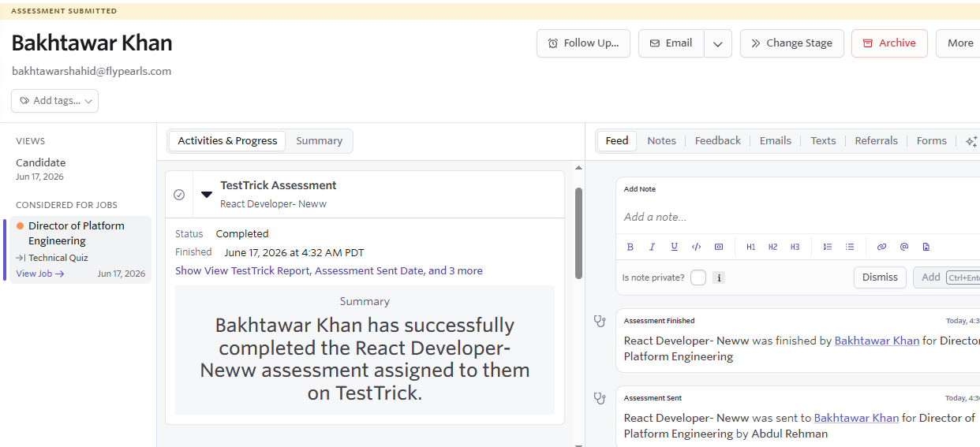Viewport: 980px width, 447px height.
Task: Mention a user with @ icon
Action: point(904,247)
